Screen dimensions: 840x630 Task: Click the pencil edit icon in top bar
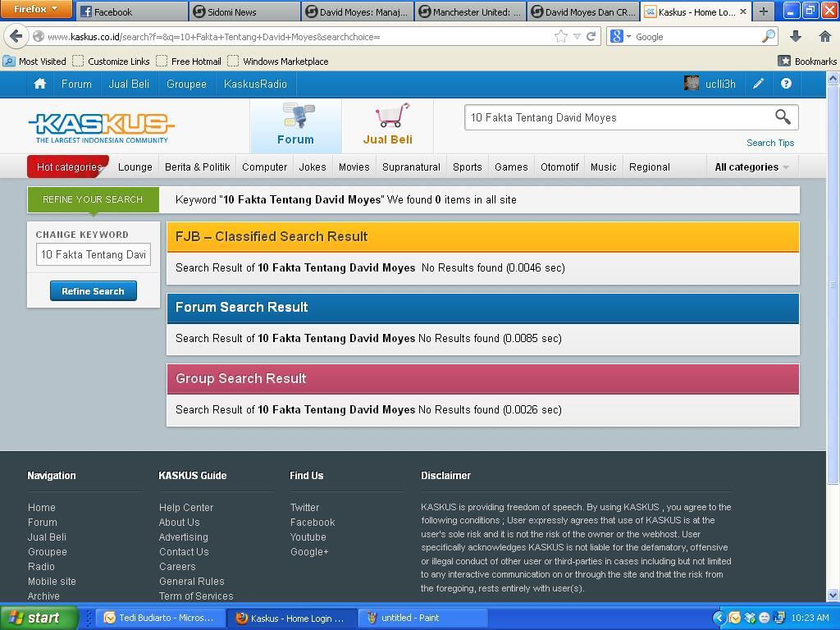pos(758,84)
